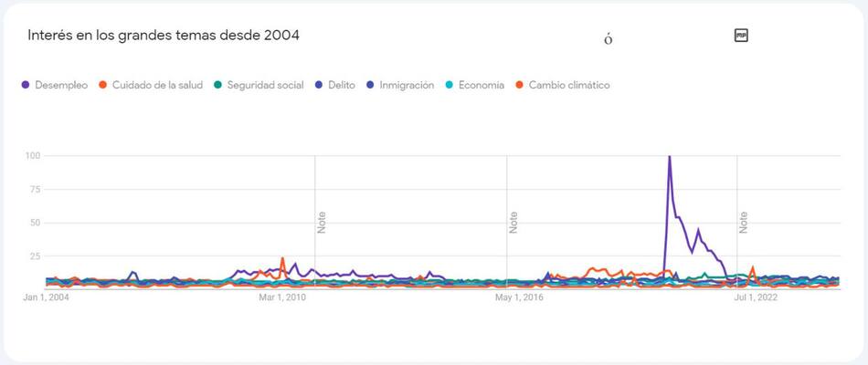Viewport: 868px width, 365px height.
Task: Click the chart title text
Action: [x=164, y=36]
